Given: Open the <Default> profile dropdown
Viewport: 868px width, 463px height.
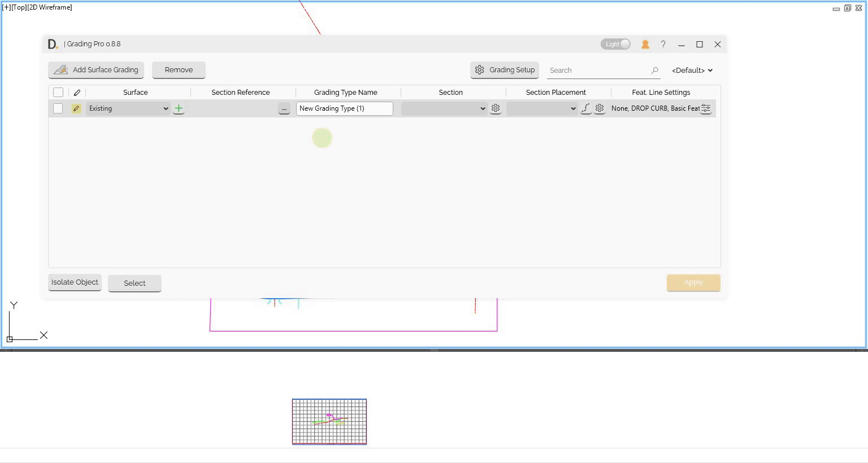Looking at the screenshot, I should click(692, 71).
